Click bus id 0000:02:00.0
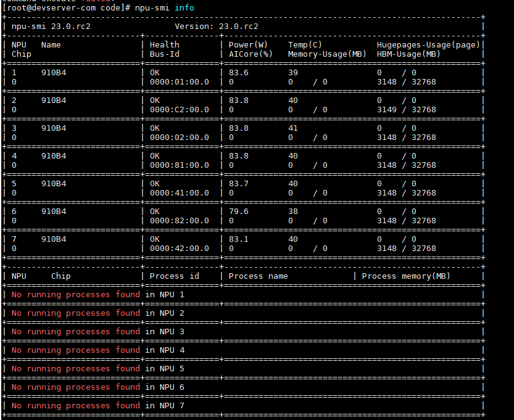Screen dimensions: 514x420 tap(180, 138)
